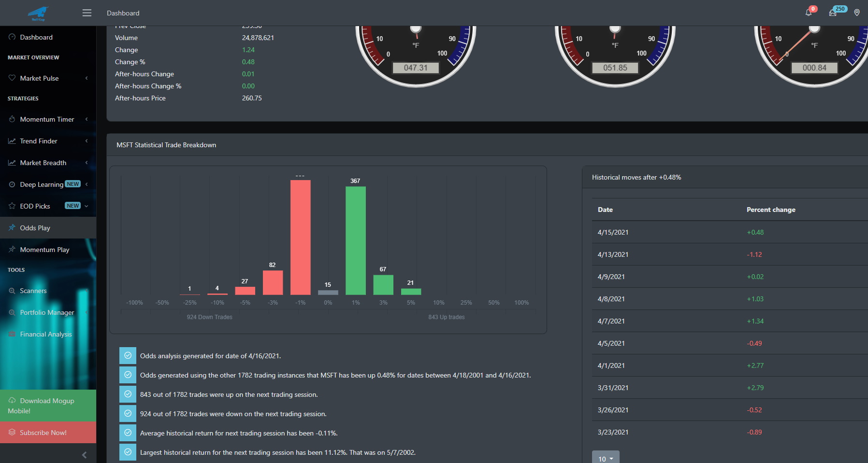The width and height of the screenshot is (868, 463).
Task: Click the Market Pulse heart icon
Action: (12, 78)
